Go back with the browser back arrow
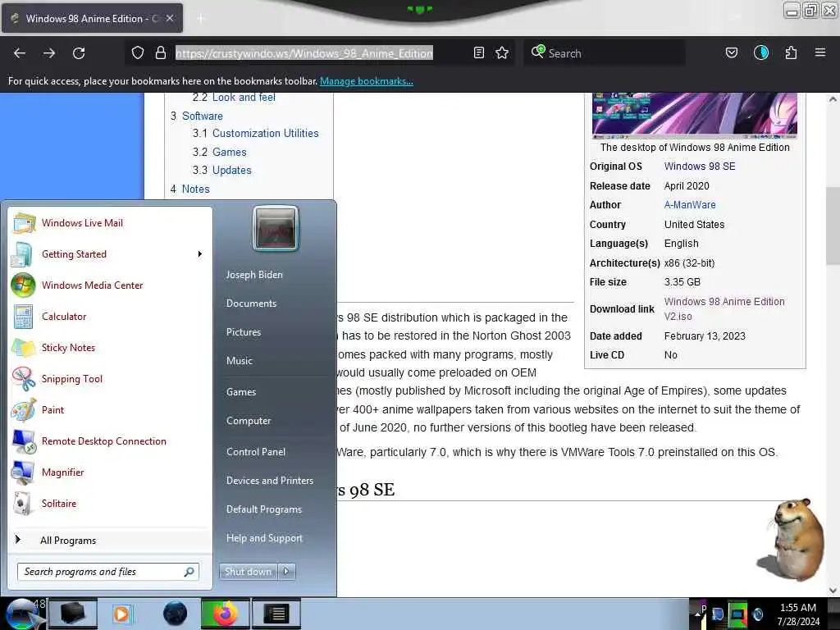The height and width of the screenshot is (630, 840). (20, 53)
